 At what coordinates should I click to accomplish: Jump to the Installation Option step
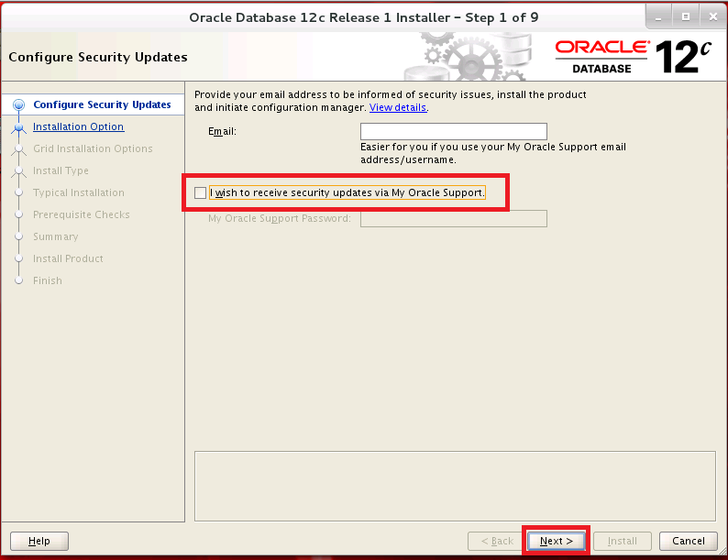tap(79, 126)
